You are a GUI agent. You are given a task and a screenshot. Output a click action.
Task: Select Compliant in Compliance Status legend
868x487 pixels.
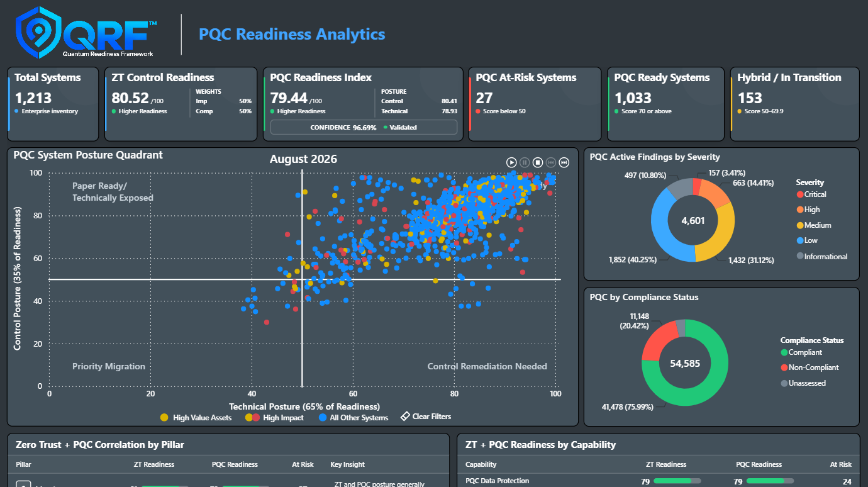pyautogui.click(x=801, y=352)
